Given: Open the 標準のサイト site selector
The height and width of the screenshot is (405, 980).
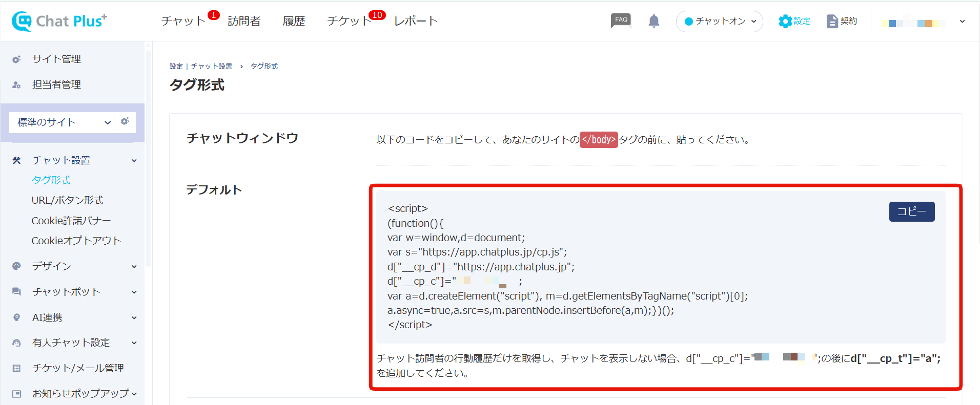Looking at the screenshot, I should tap(61, 122).
